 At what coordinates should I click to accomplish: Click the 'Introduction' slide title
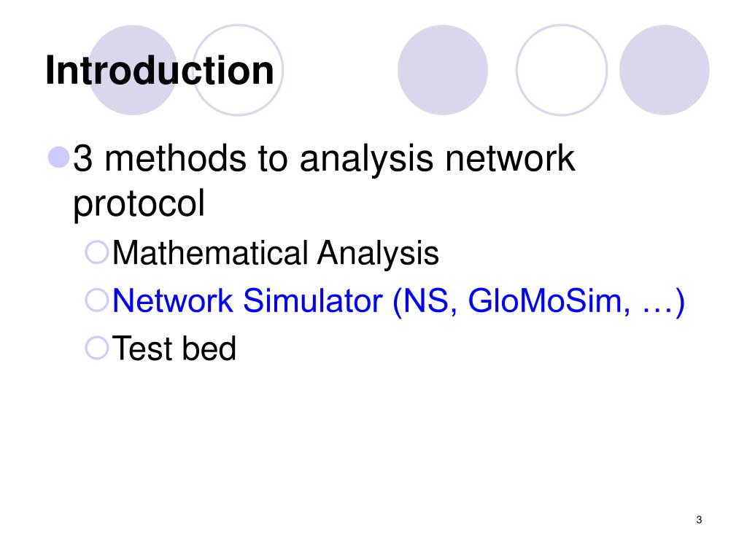click(160, 71)
